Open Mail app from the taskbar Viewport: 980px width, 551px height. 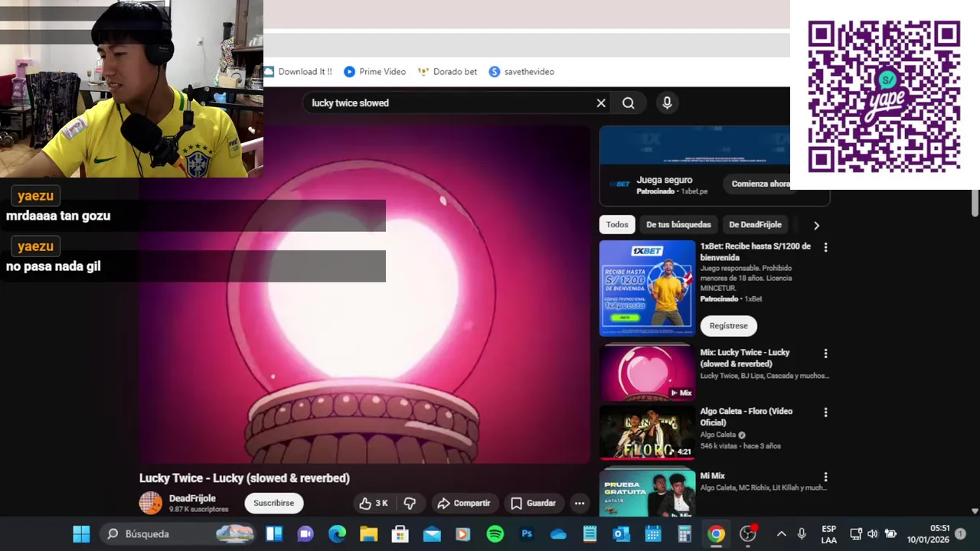[432, 534]
